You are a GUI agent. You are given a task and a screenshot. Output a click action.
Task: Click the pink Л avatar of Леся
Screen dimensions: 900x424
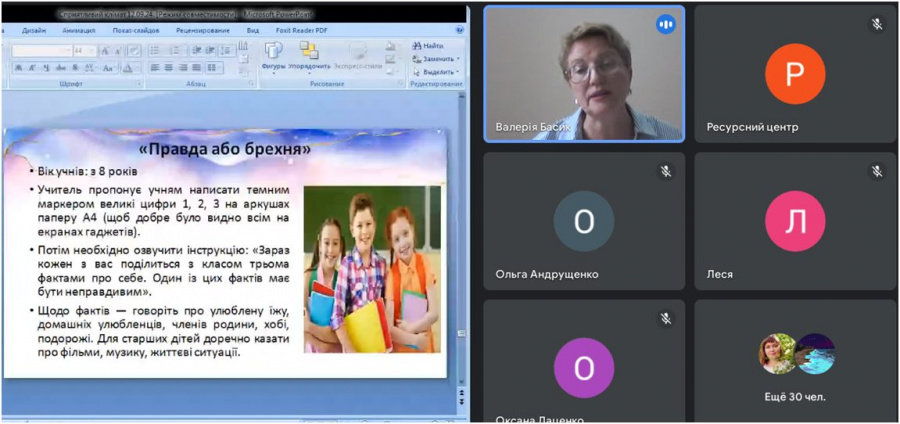(795, 221)
